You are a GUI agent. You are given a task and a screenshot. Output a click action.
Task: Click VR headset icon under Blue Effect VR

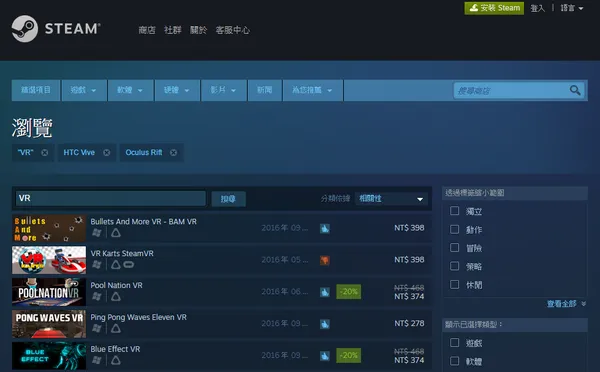point(116,360)
